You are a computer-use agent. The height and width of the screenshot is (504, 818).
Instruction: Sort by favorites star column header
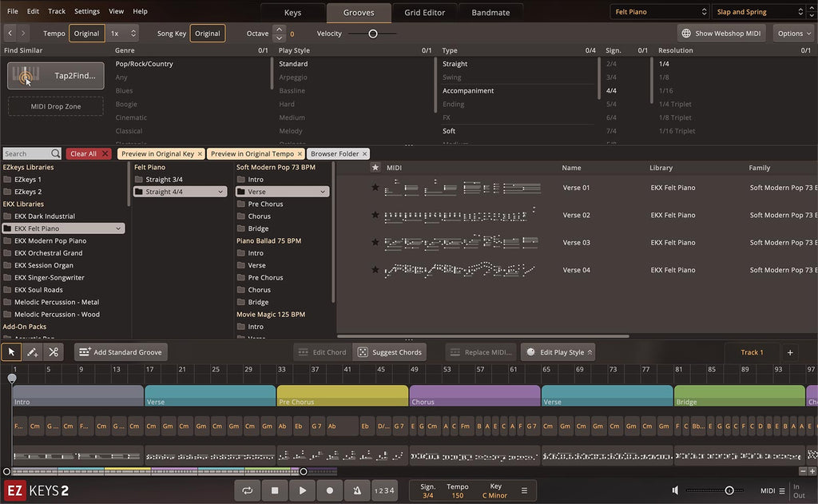tap(375, 168)
